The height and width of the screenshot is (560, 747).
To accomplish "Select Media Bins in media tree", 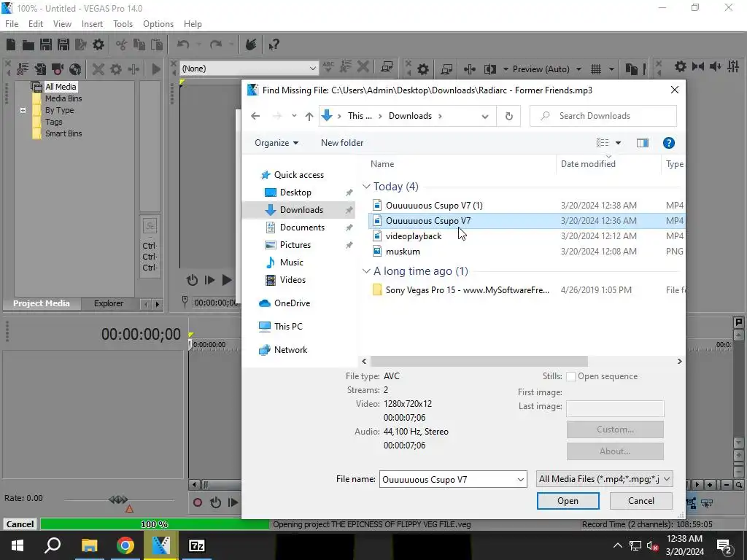I will pos(63,98).
